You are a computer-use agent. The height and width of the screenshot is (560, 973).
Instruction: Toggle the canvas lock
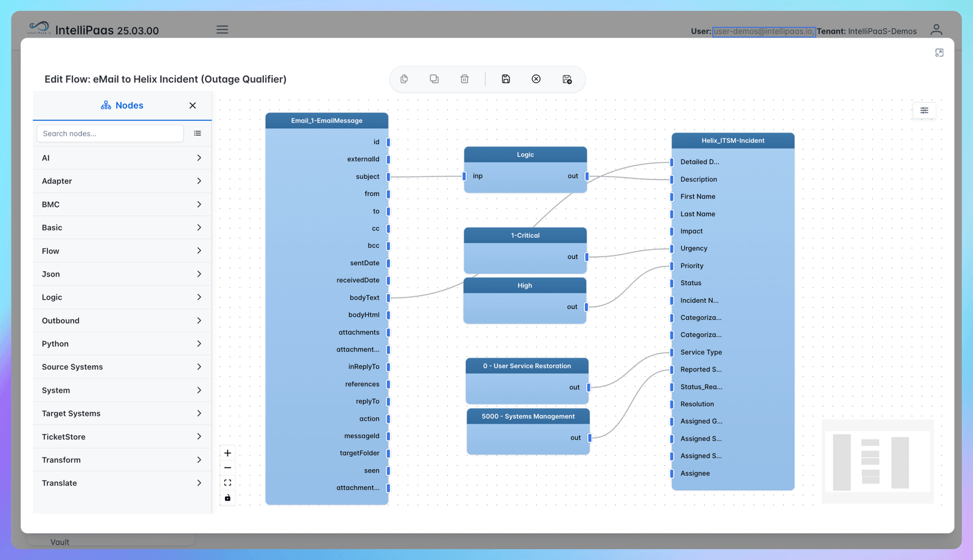pyautogui.click(x=227, y=498)
